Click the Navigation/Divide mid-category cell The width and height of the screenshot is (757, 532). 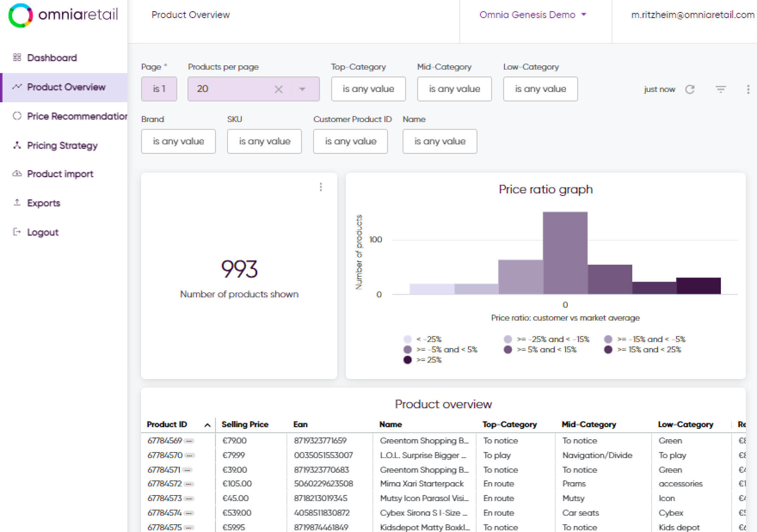point(597,456)
